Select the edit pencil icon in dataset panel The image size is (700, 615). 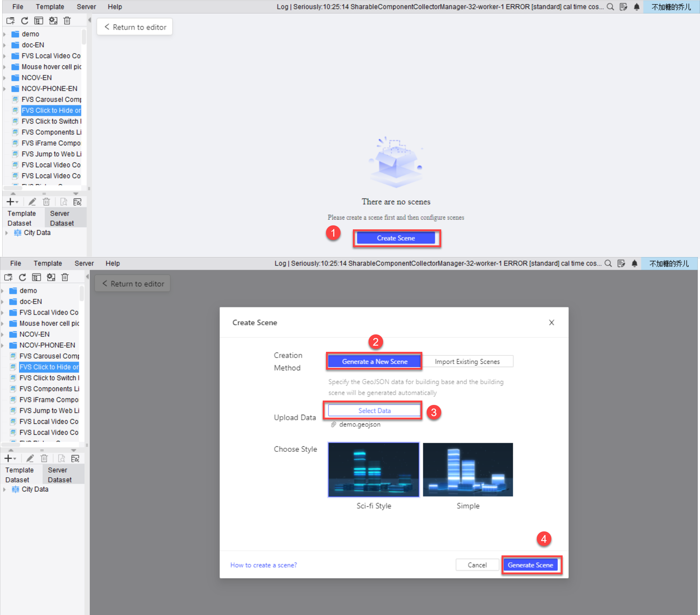pyautogui.click(x=32, y=202)
